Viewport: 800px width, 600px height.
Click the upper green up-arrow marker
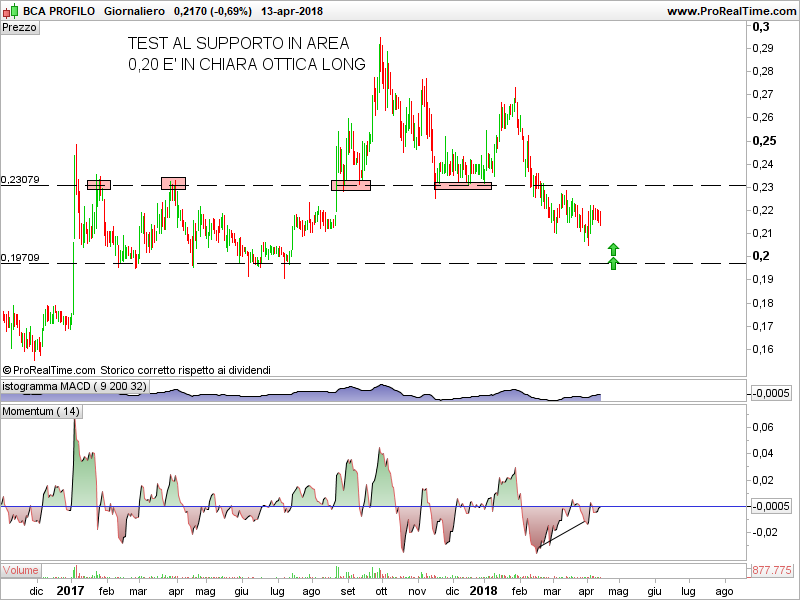(614, 249)
